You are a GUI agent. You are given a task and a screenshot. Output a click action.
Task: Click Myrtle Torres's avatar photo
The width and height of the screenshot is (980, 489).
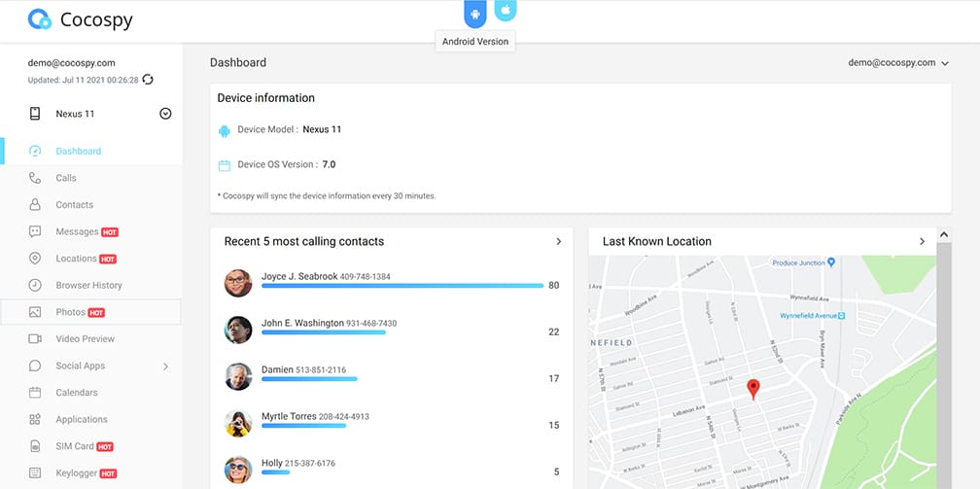tap(238, 423)
